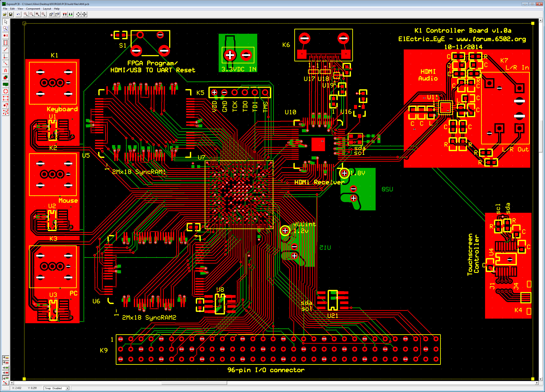Open the Component menu

coord(33,9)
